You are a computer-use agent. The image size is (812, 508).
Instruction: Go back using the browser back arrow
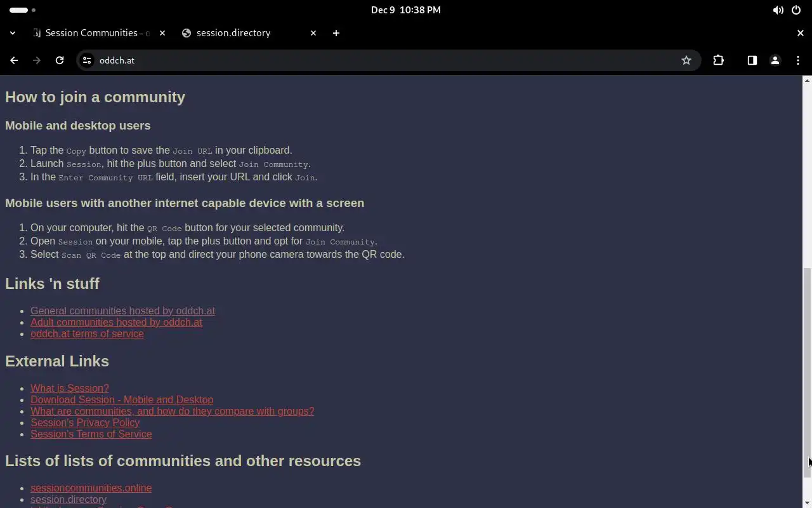coord(14,60)
